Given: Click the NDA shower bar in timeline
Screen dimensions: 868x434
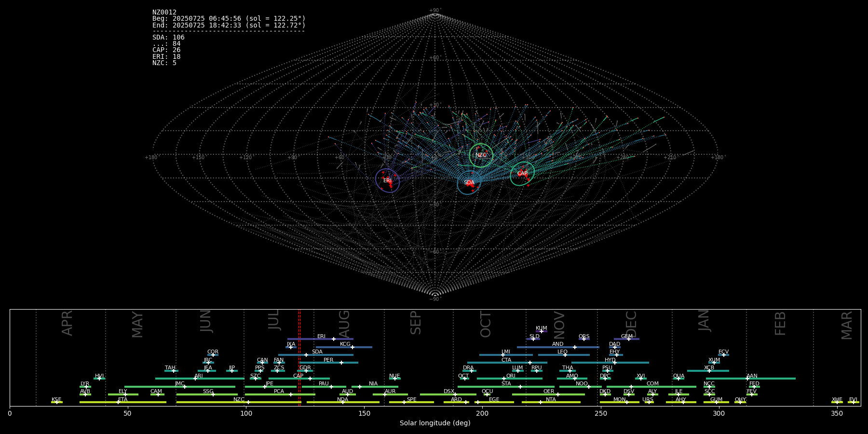Looking at the screenshot, I should pos(343,402).
